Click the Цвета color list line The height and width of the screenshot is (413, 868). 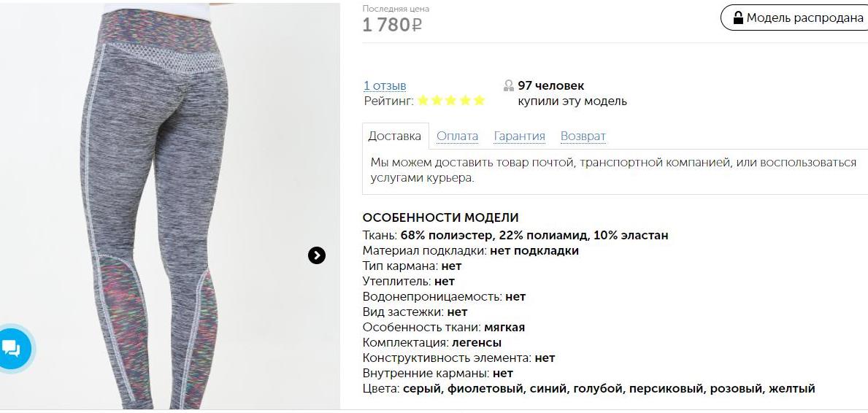coord(588,388)
